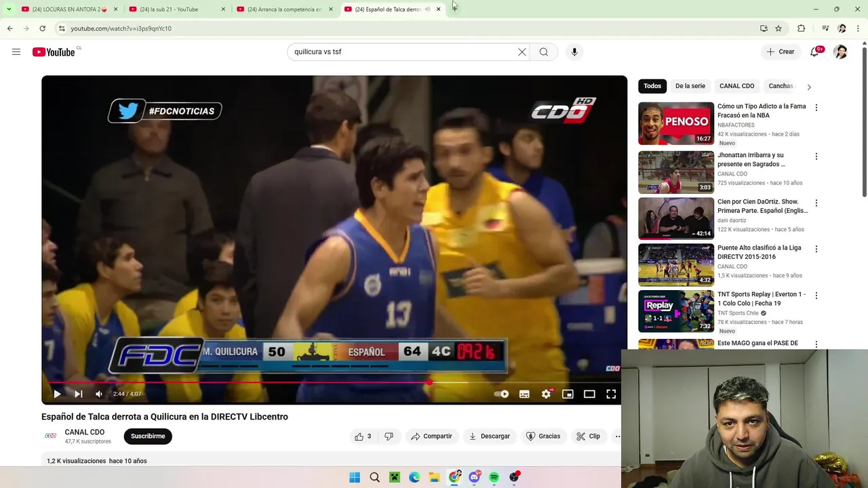Image resolution: width=868 pixels, height=488 pixels.
Task: Open YouTube account avatar menu
Action: (x=840, y=52)
